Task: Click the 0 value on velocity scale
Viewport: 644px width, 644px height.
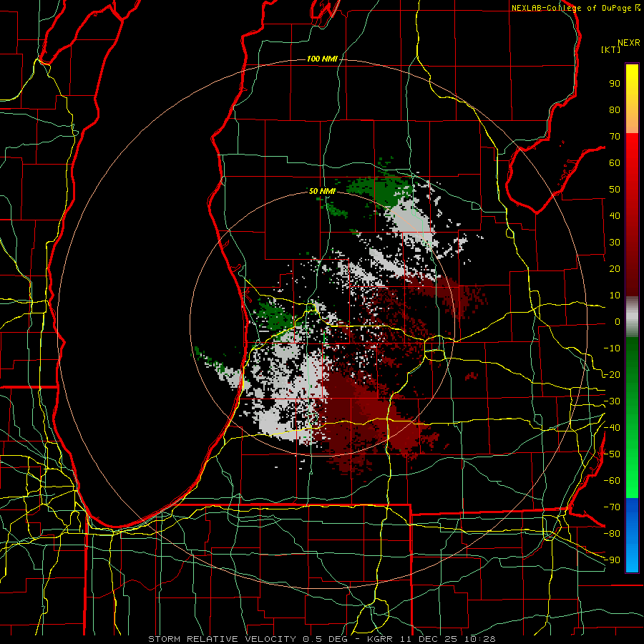Action: point(618,321)
